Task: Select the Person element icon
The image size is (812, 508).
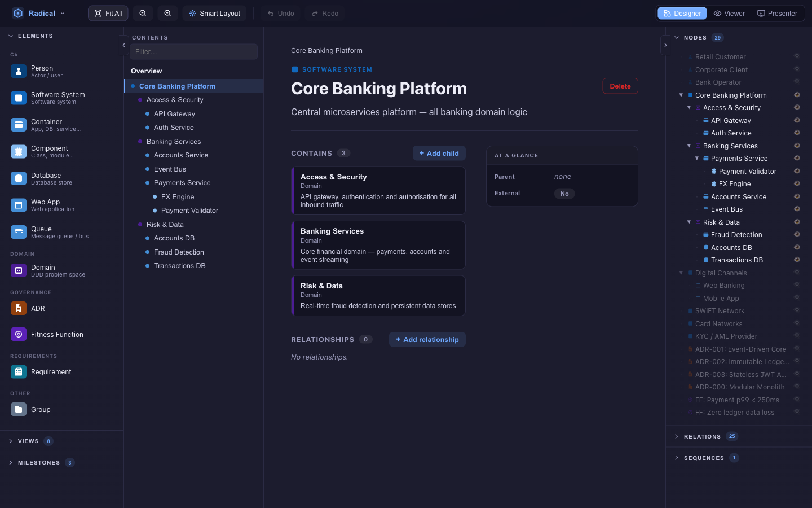Action: pos(19,71)
